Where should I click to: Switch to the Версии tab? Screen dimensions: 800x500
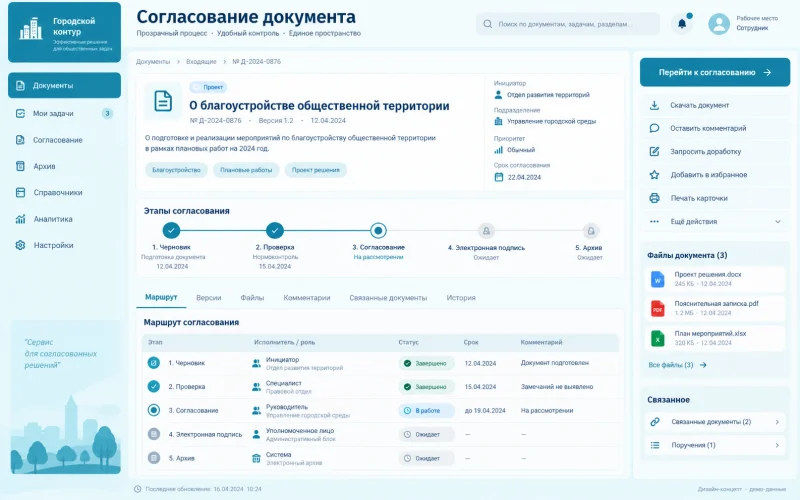coord(209,297)
